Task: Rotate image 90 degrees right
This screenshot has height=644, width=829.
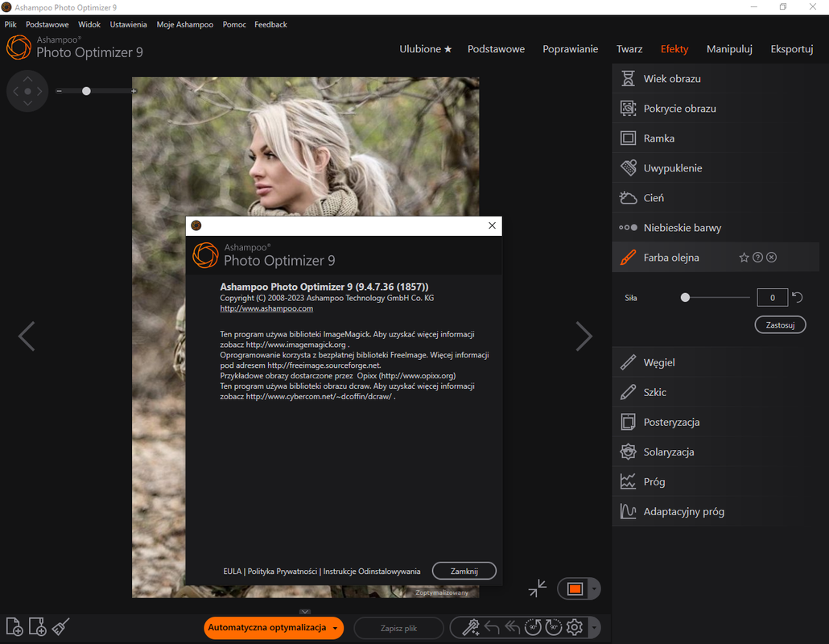Action: pyautogui.click(x=554, y=628)
